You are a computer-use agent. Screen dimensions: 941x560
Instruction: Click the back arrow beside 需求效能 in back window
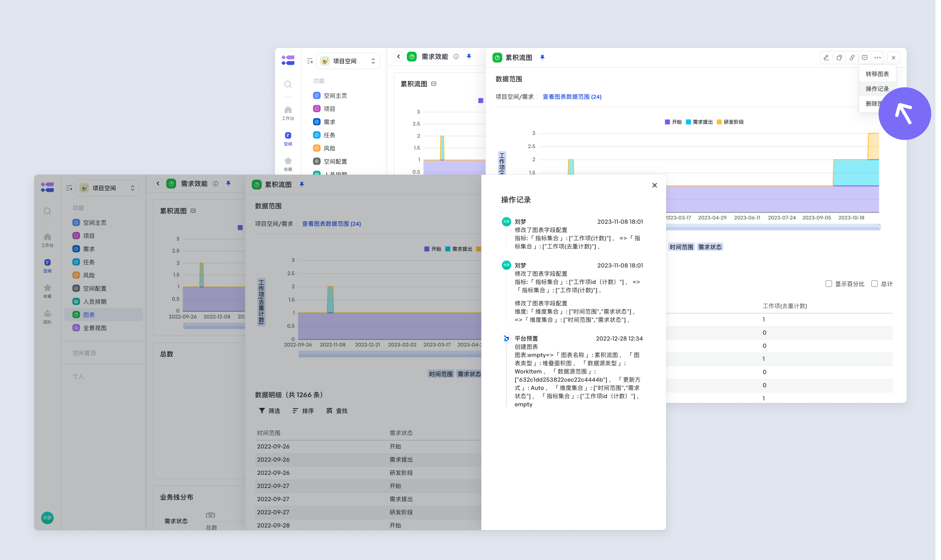(x=399, y=57)
